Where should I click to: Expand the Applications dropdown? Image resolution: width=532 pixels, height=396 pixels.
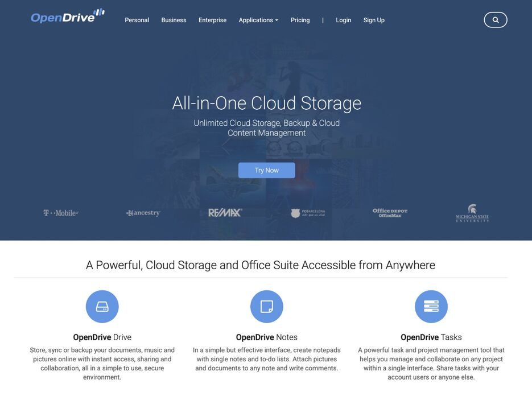[258, 20]
